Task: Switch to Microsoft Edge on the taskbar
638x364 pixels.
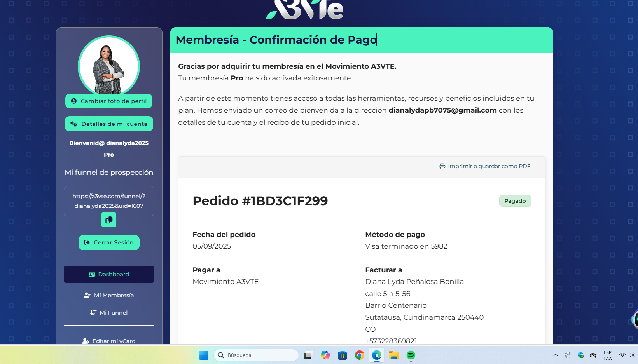Action: pos(376,355)
